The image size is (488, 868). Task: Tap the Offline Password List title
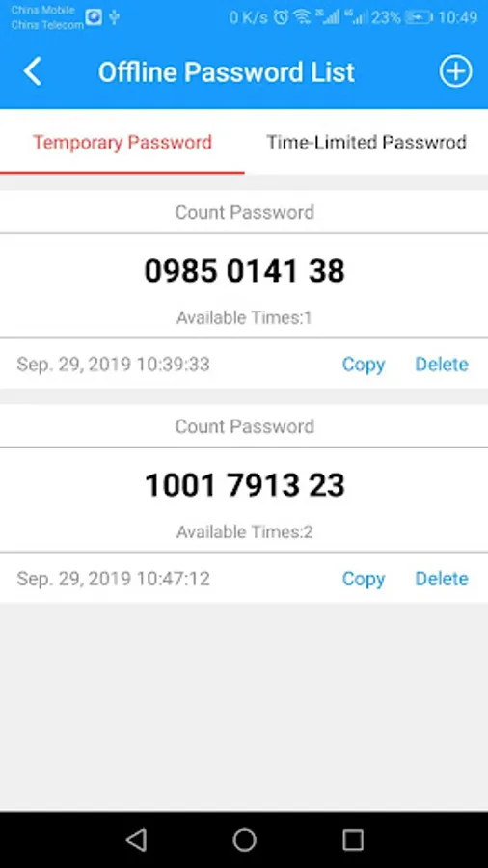(x=227, y=72)
